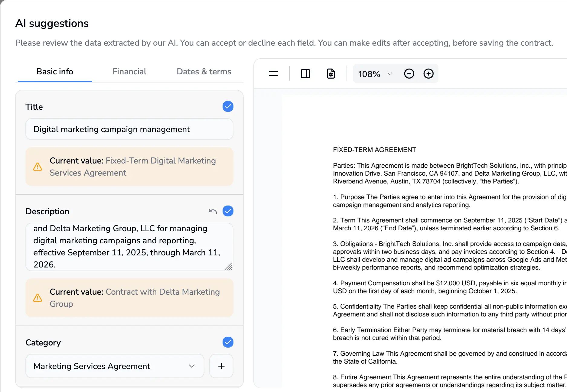Image resolution: width=567 pixels, height=392 pixels.
Task: Switch to the Financial tab
Action: coord(129,71)
